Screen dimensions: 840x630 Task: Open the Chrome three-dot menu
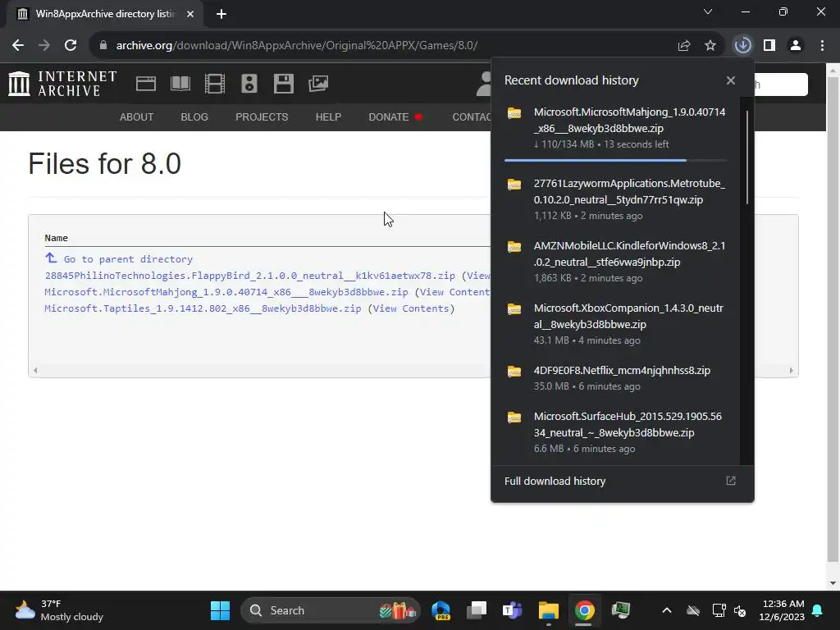pos(822,45)
